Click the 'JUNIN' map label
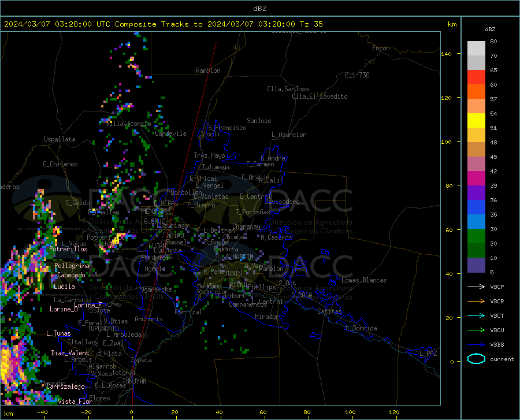 pos(233,274)
